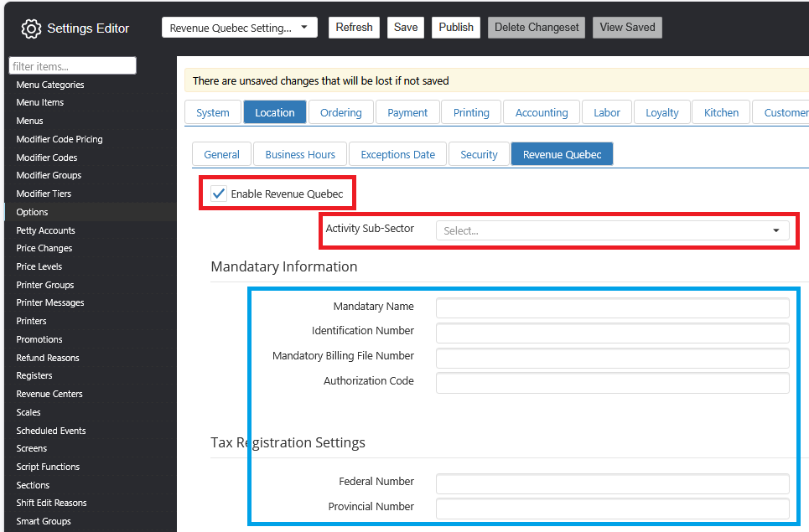Image resolution: width=809 pixels, height=532 pixels.
Task: Select Printer Groups in the sidebar
Action: click(45, 285)
